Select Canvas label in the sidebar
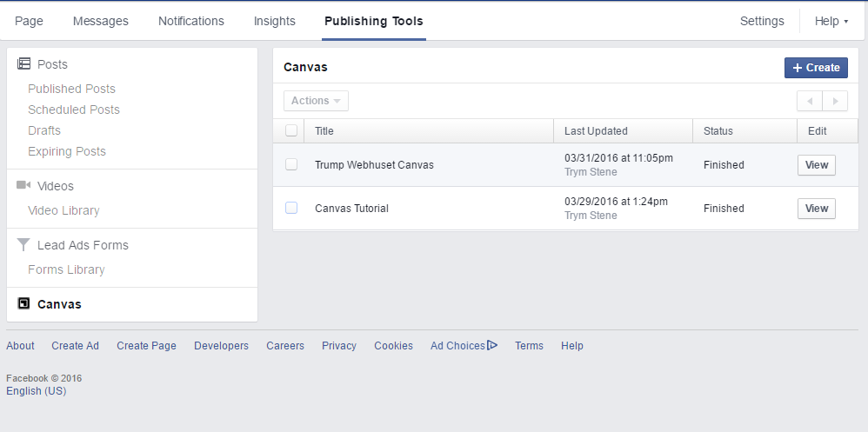 click(59, 304)
